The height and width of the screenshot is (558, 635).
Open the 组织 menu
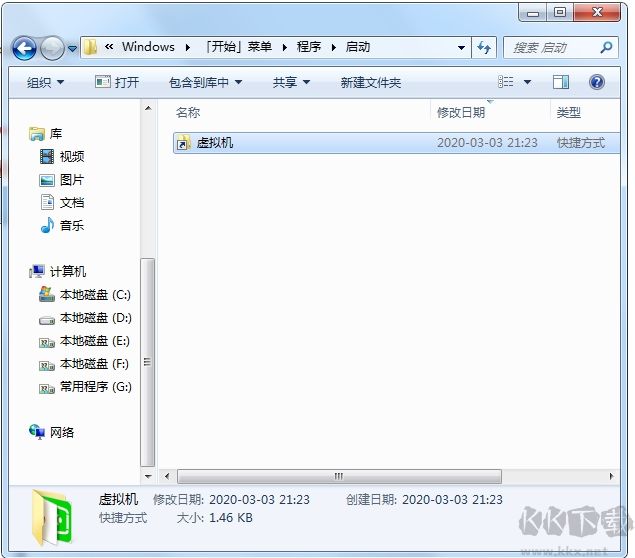45,83
